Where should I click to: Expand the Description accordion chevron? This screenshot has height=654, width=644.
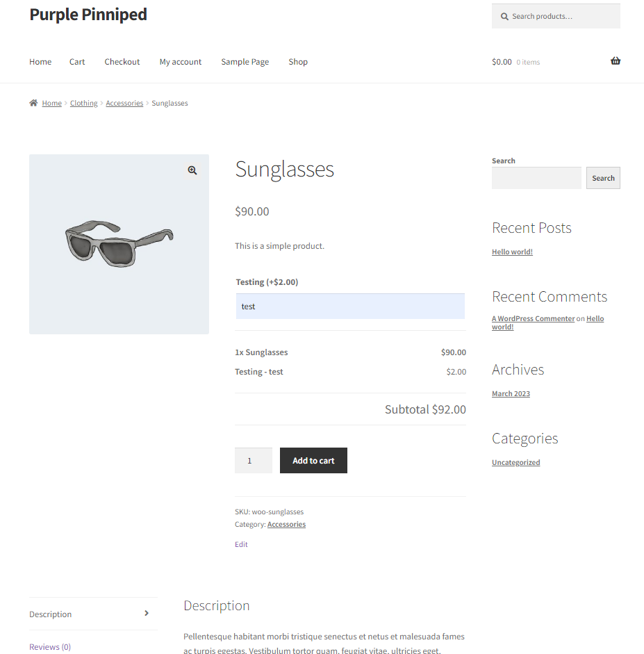[147, 614]
